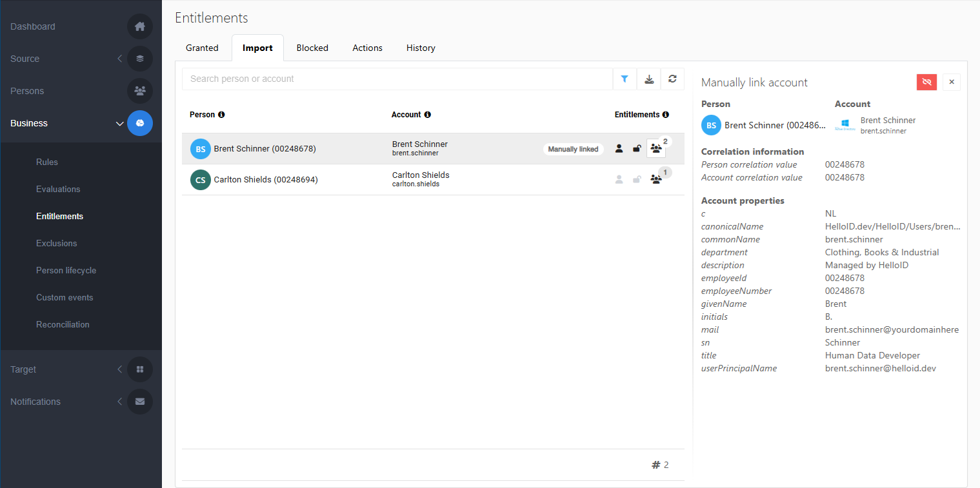Switch to the Granted tab
The height and width of the screenshot is (488, 980).
tap(202, 48)
